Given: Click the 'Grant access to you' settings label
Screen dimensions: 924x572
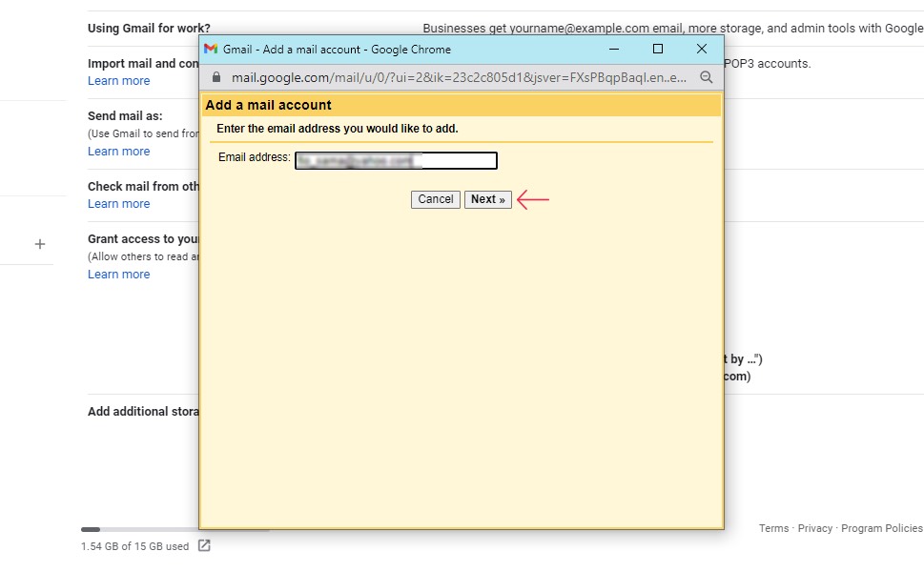Looking at the screenshot, I should coord(143,239).
